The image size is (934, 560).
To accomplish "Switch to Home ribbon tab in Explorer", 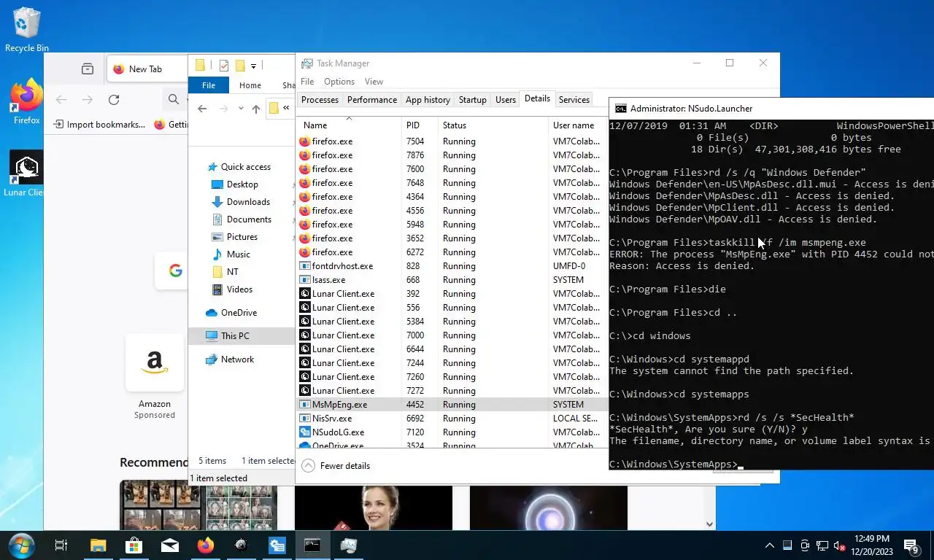I will pos(250,85).
